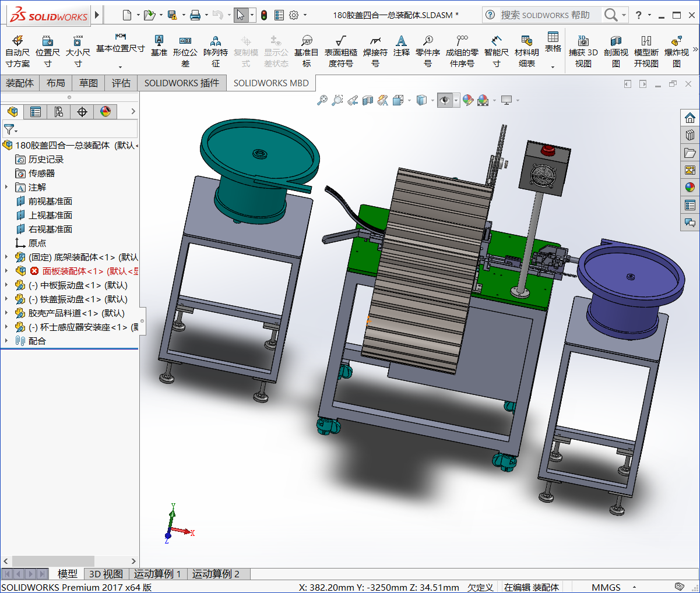Click the New document button
Screen dimensions: 700x593
click(x=127, y=15)
